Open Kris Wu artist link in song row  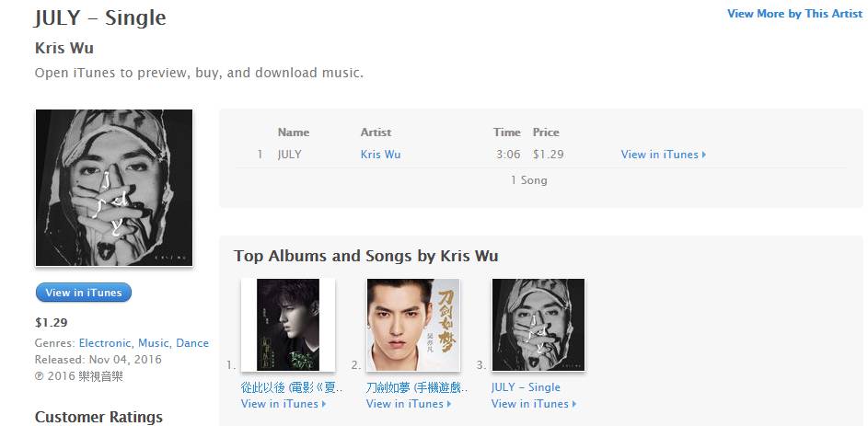380,155
